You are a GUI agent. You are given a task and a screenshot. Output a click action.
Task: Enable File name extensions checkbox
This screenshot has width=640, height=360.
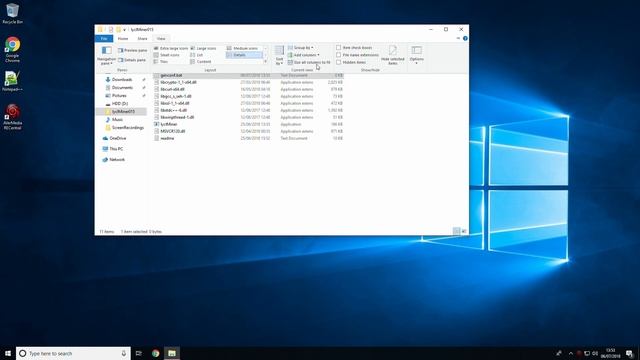[x=357, y=55]
